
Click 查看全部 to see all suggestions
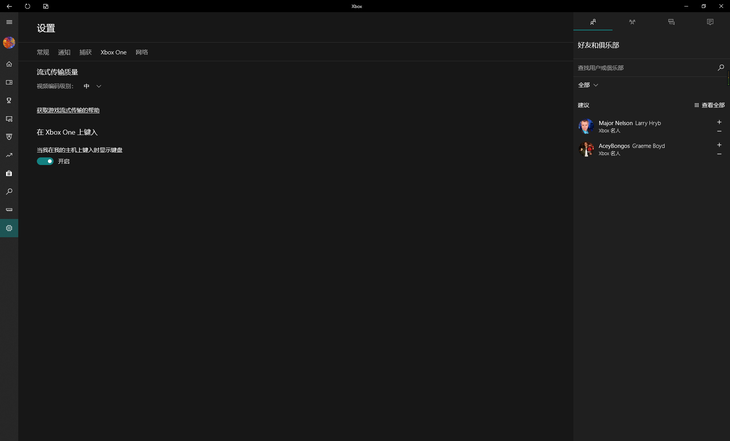click(x=710, y=105)
